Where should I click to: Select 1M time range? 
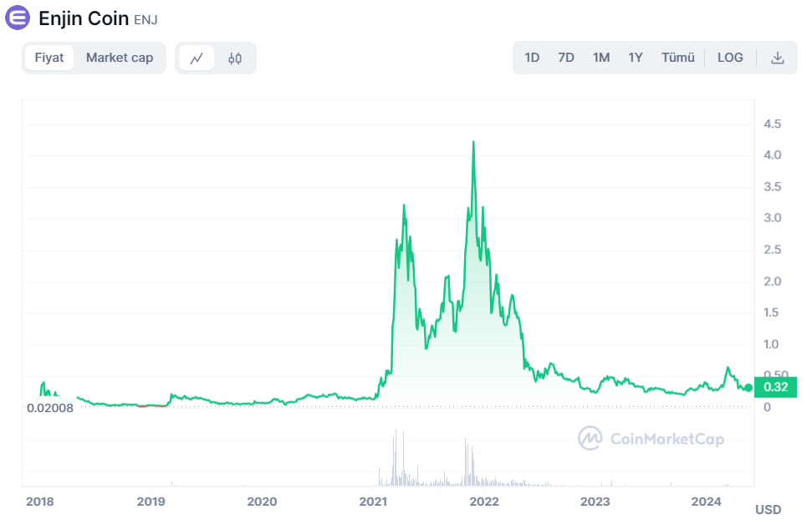tap(601, 58)
